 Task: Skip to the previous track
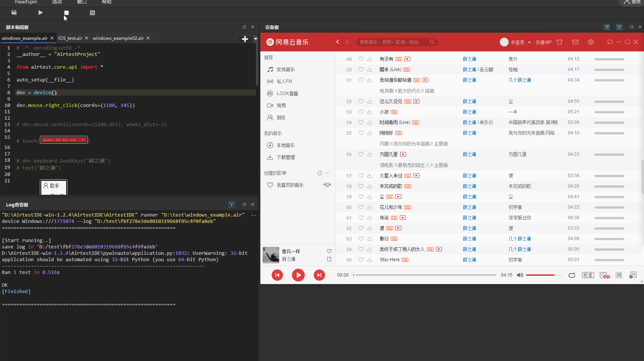click(x=277, y=275)
